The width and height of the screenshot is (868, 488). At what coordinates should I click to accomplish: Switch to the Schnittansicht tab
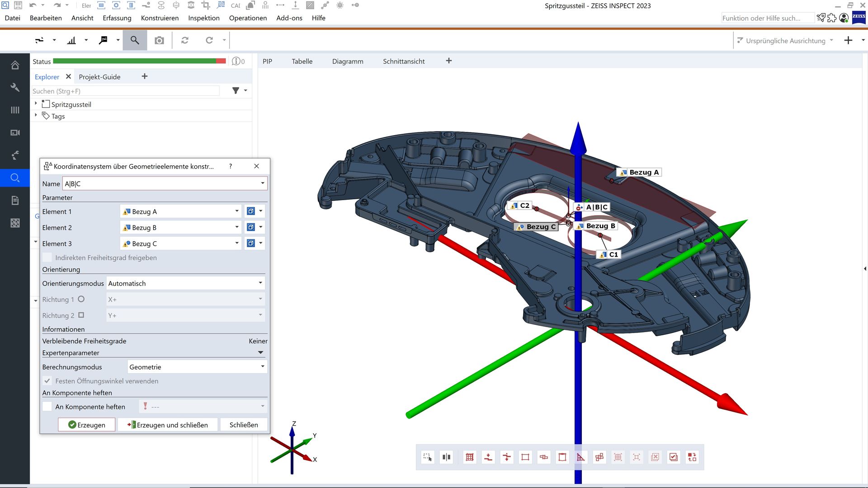pyautogui.click(x=403, y=61)
